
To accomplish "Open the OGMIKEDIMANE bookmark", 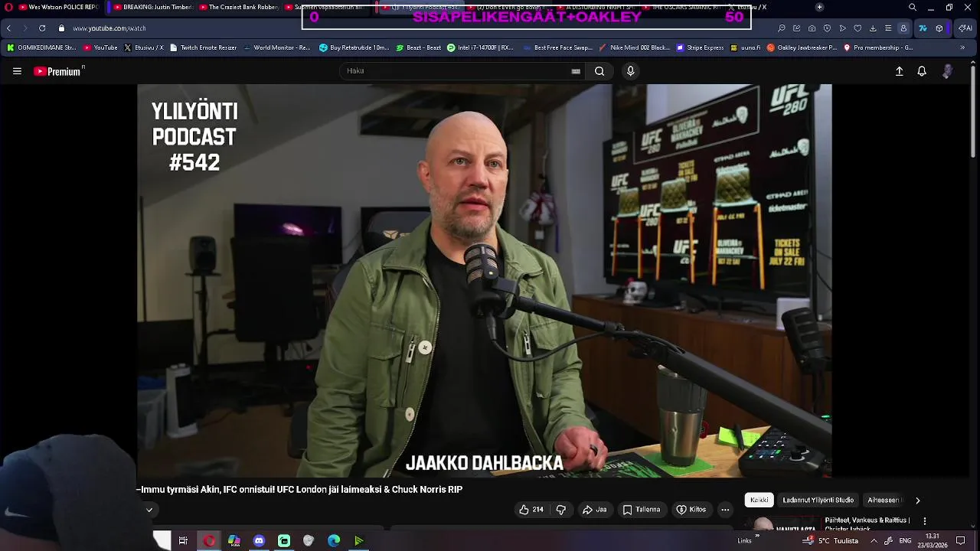I will [x=42, y=47].
